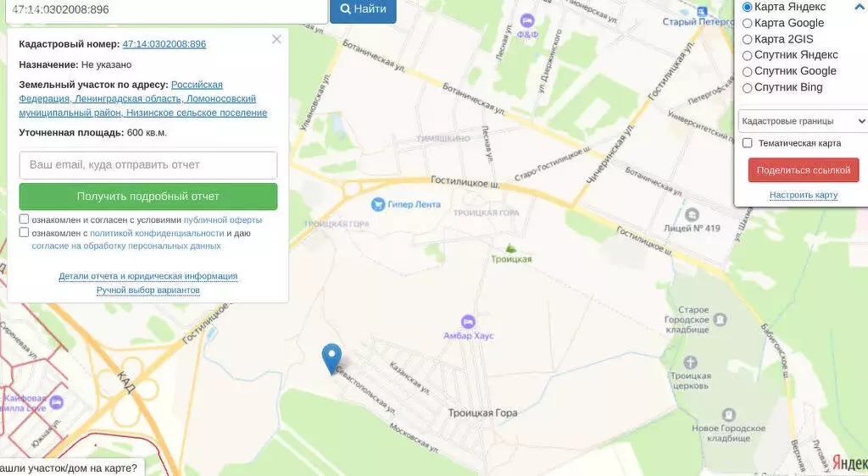
Task: Click the Ф&Ф hotel map icon
Action: [x=527, y=20]
